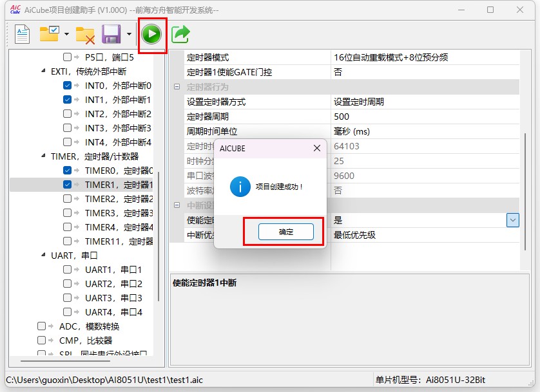540x392 pixels.
Task: Collapse the UART 串口 tree node
Action: (43, 255)
